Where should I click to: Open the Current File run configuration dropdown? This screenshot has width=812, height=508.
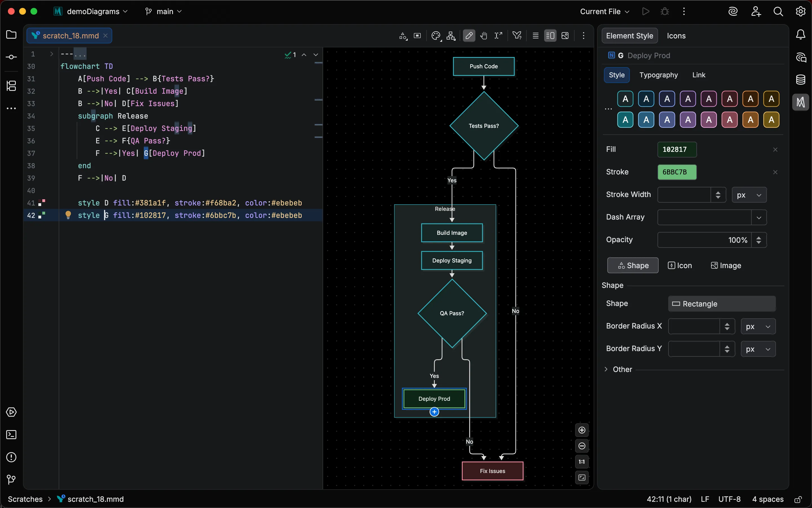point(605,11)
